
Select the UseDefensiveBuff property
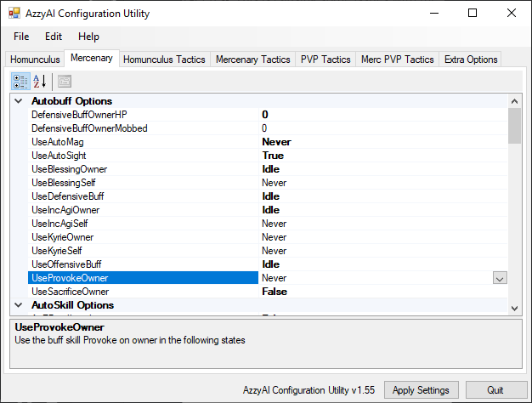point(143,196)
